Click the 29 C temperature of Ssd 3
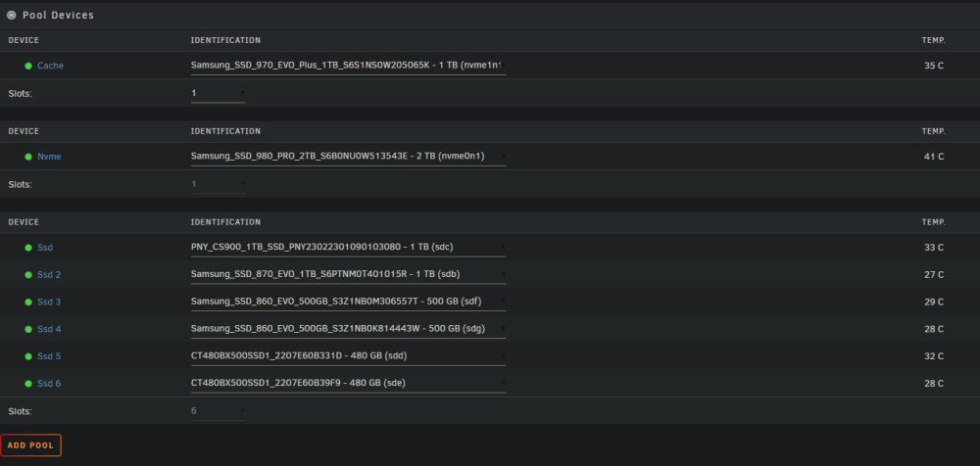Image resolution: width=980 pixels, height=466 pixels. [x=934, y=303]
